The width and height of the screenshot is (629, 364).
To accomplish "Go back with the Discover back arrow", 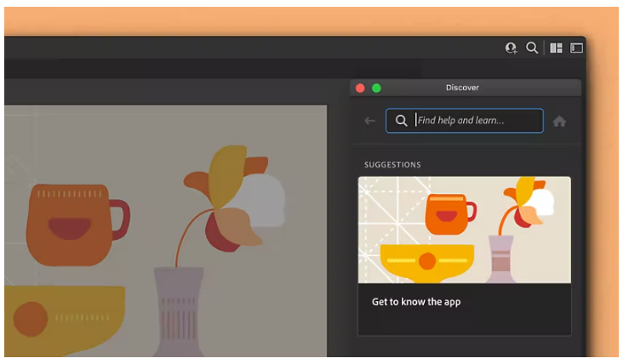I will click(x=369, y=121).
